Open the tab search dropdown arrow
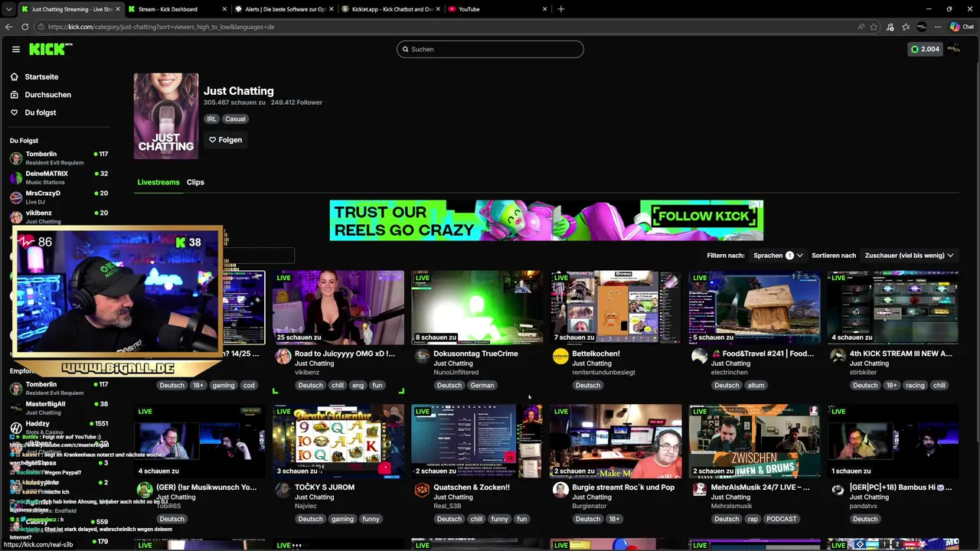The width and height of the screenshot is (980, 551). point(9,9)
